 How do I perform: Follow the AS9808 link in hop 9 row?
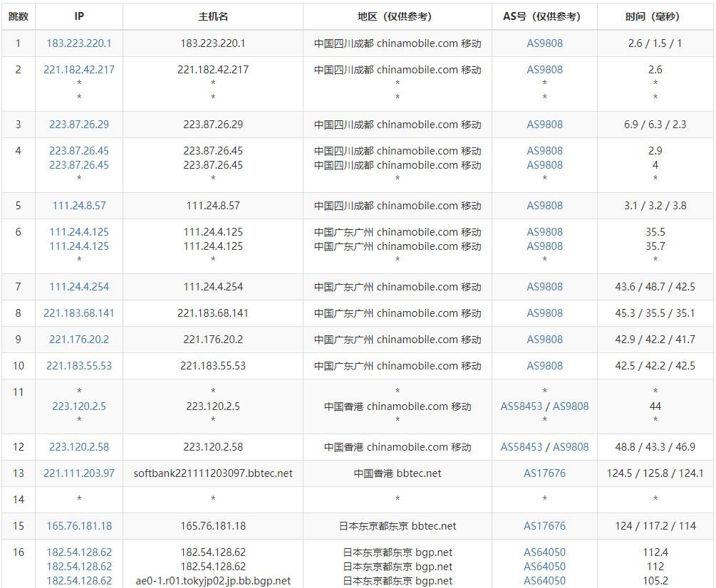tap(544, 340)
